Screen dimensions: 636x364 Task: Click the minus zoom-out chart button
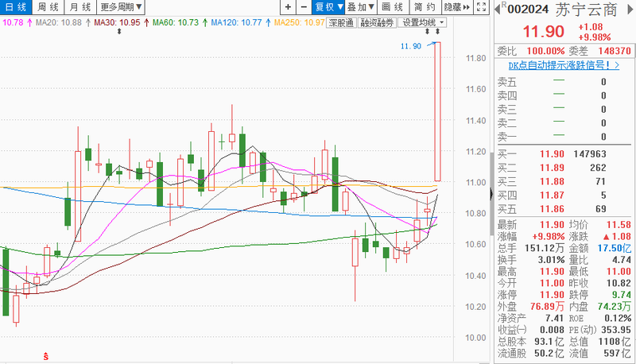coord(302,6)
